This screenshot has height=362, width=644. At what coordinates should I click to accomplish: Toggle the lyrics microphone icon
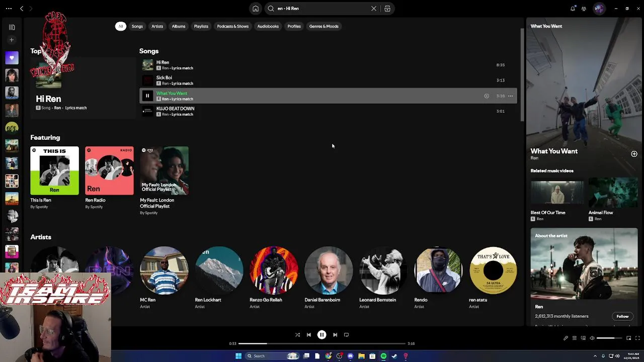click(x=566, y=338)
